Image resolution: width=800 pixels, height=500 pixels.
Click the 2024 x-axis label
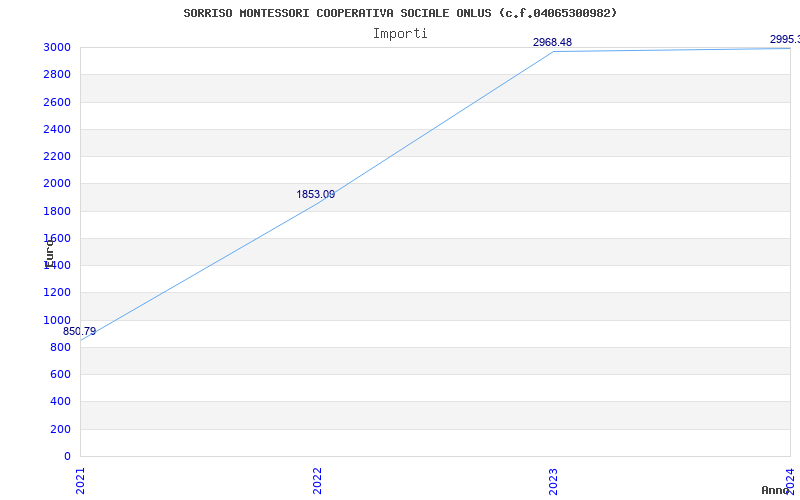point(789,480)
